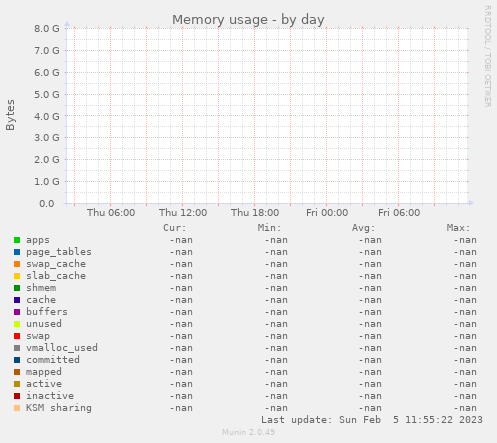Select the page_tables legend label
This screenshot has width=497, height=443.
click(59, 252)
